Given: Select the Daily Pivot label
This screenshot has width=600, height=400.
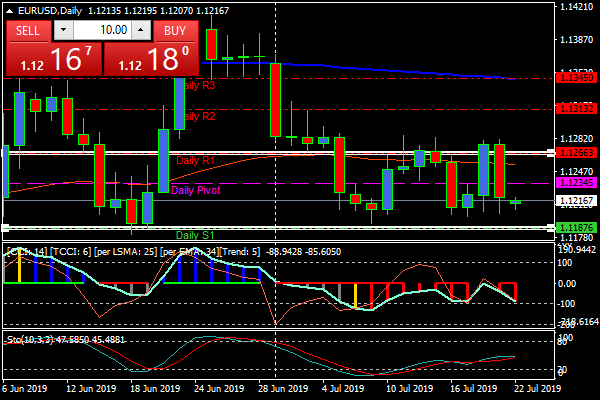Looking at the screenshot, I should coord(196,190).
